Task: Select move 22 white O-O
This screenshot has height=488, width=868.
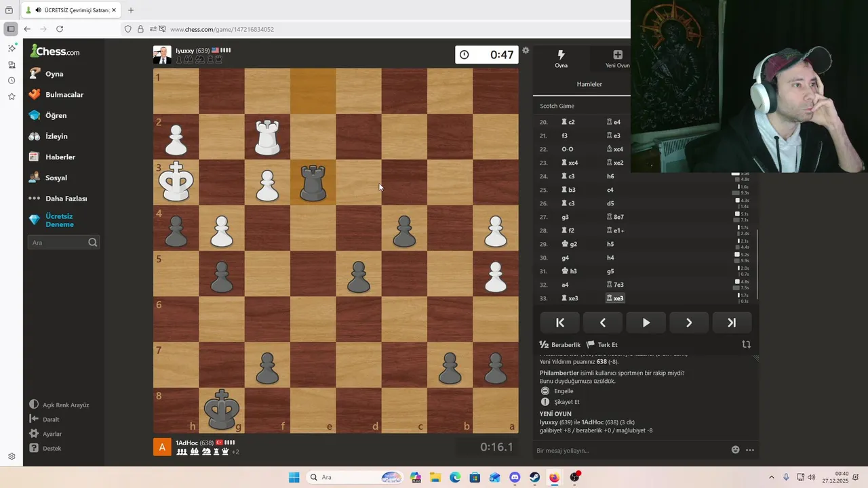Action: coord(568,149)
